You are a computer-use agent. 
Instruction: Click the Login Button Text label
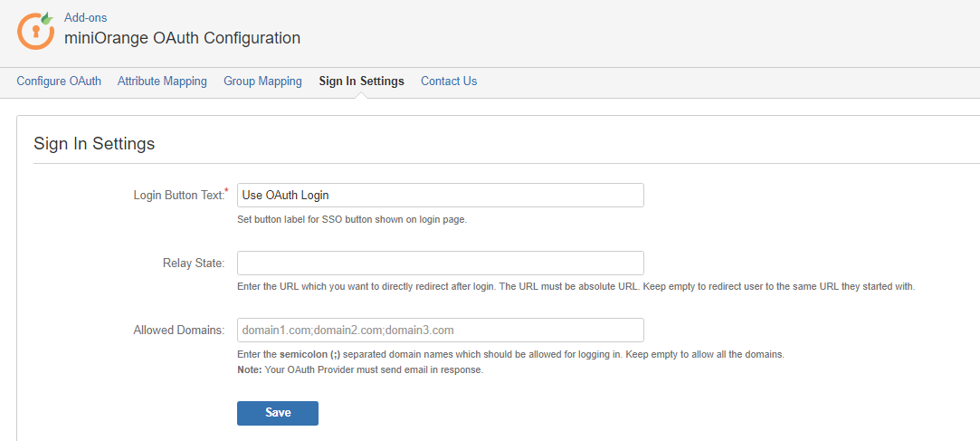click(x=181, y=196)
